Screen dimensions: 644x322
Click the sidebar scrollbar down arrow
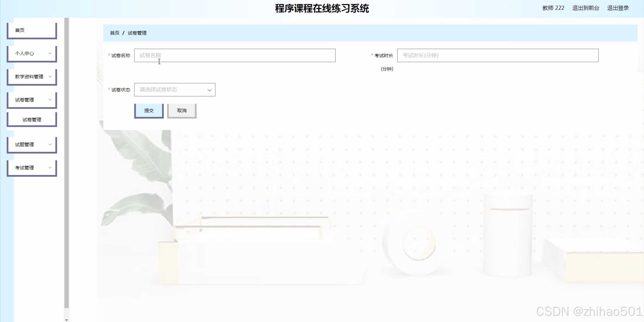[x=66, y=320]
